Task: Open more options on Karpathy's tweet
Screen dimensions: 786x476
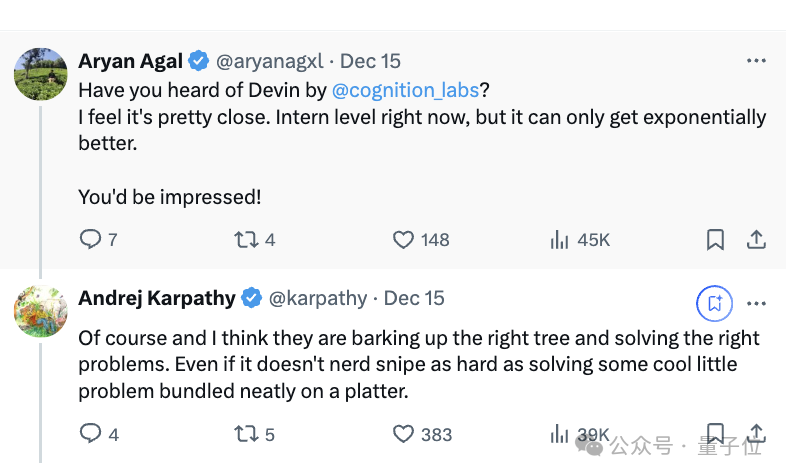Action: [757, 301]
